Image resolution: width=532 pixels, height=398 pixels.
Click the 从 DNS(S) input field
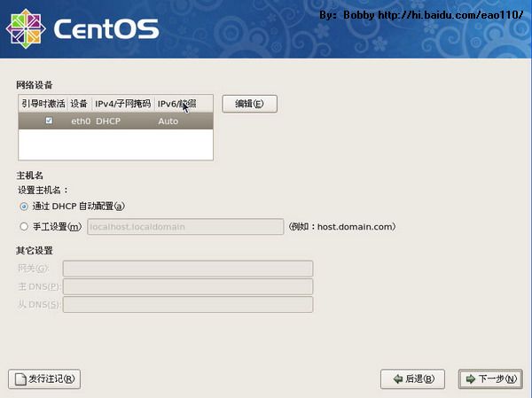point(188,305)
